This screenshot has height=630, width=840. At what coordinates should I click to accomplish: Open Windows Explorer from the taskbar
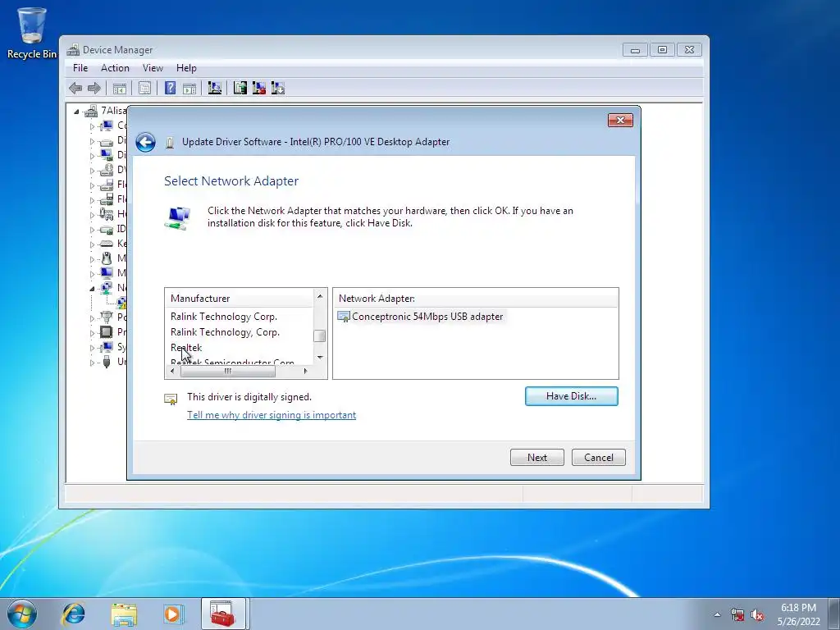[x=124, y=614]
